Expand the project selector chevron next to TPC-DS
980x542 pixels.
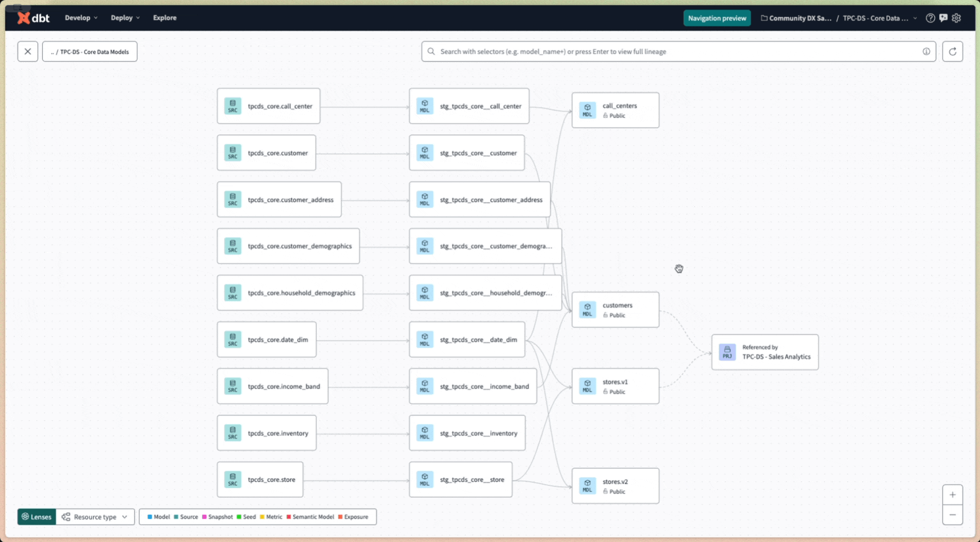point(915,18)
